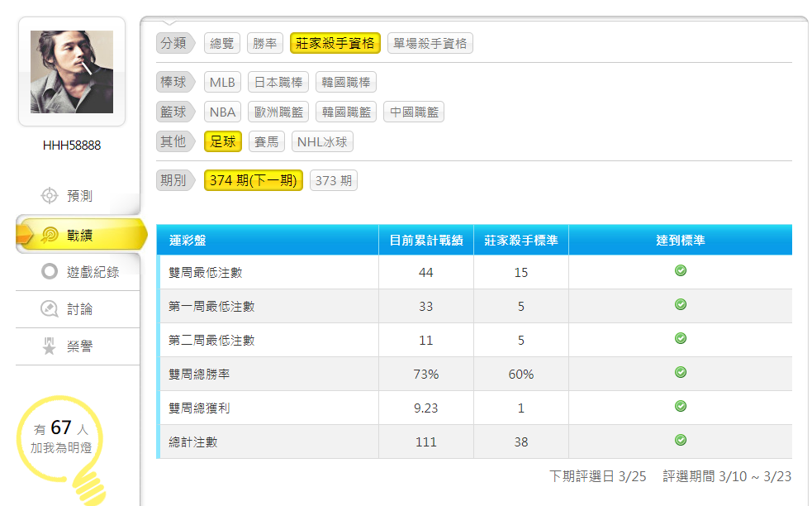Click the username HHH58888
The image size is (812, 506).
pos(72,146)
